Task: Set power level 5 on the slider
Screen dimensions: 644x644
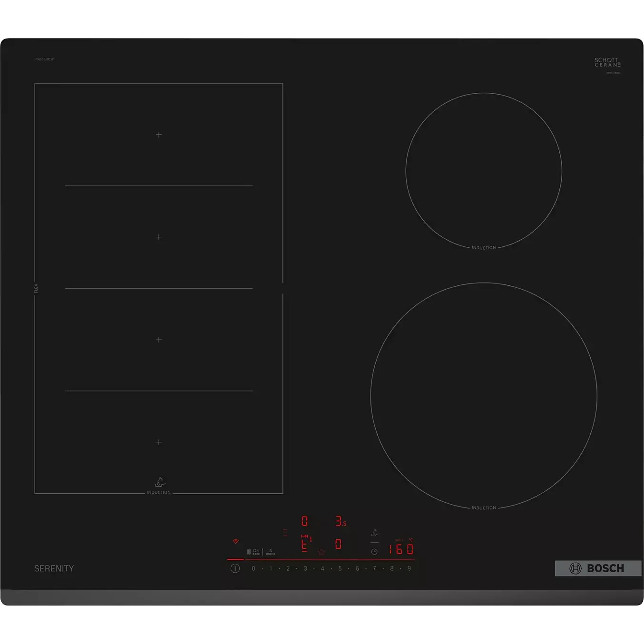Action: pyautogui.click(x=340, y=568)
